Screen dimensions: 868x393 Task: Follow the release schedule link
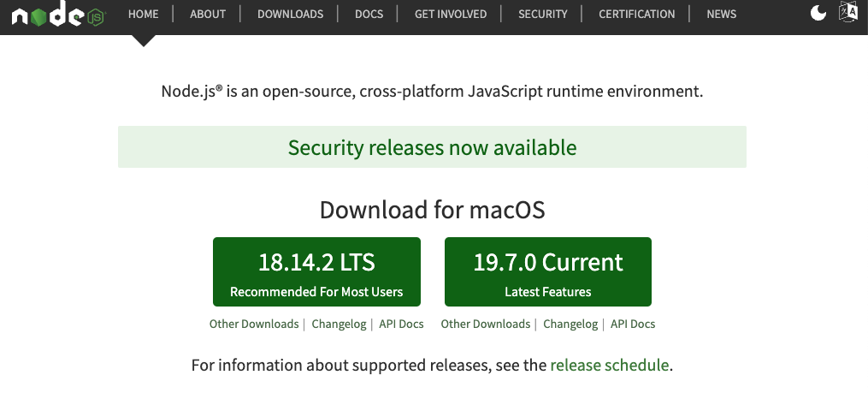(610, 366)
